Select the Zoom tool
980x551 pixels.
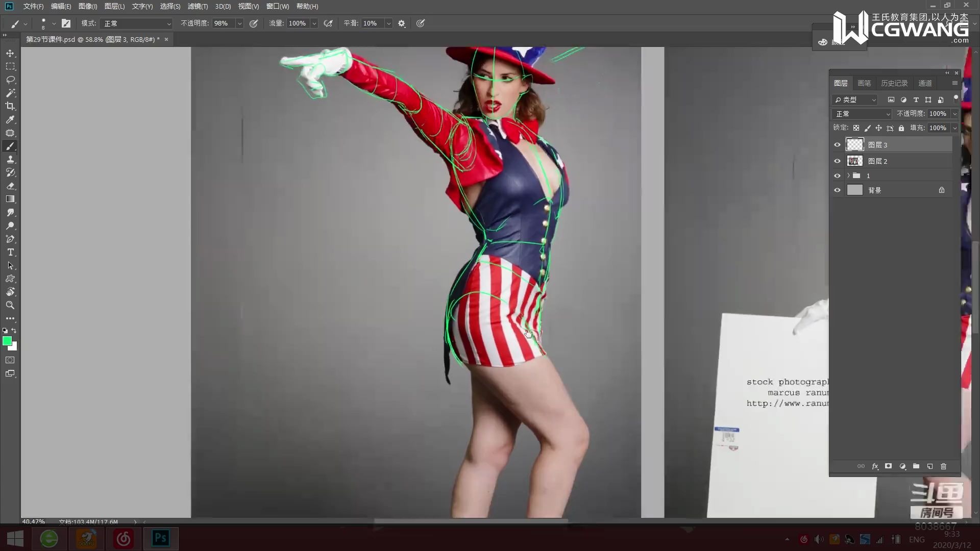point(10,305)
